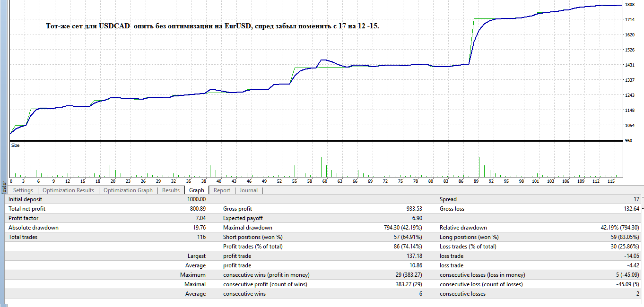This screenshot has width=644, height=307.
Task: Click Relative drawdown value 42.19% (794.30)
Action: (x=620, y=228)
